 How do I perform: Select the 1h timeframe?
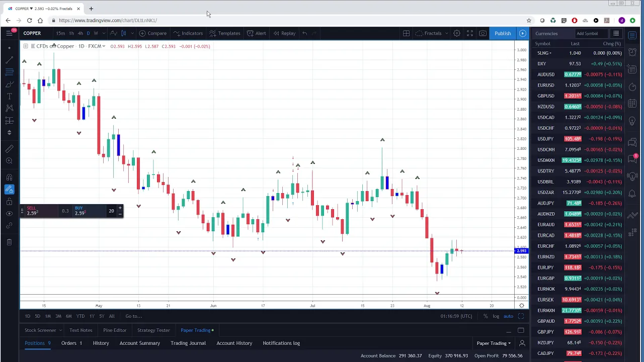(71, 33)
